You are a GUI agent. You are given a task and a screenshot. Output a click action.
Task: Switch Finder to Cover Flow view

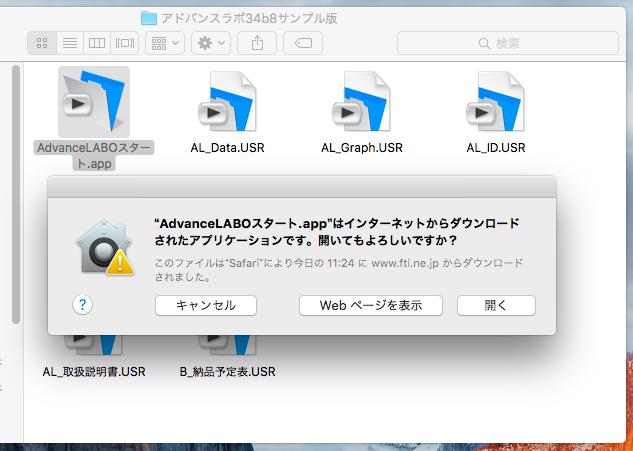click(x=125, y=43)
